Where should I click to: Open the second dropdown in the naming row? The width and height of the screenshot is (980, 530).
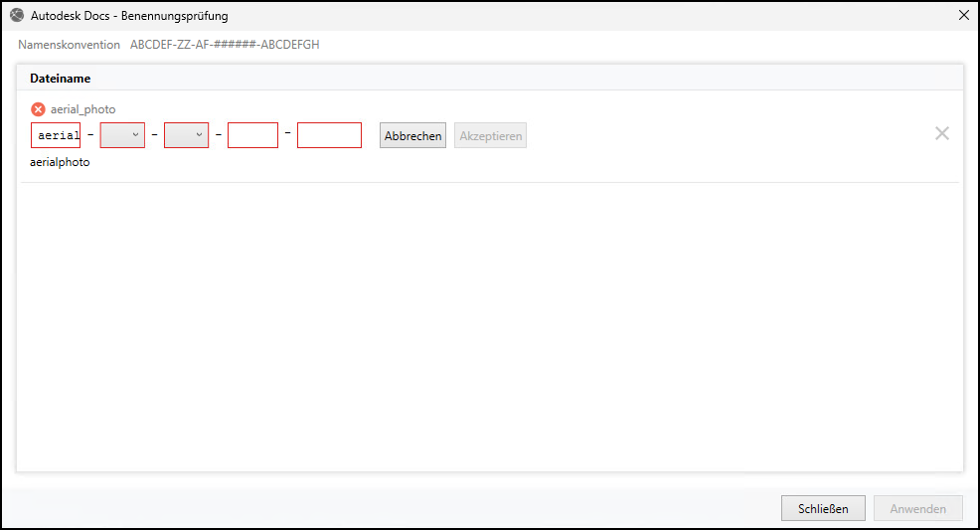(186, 135)
